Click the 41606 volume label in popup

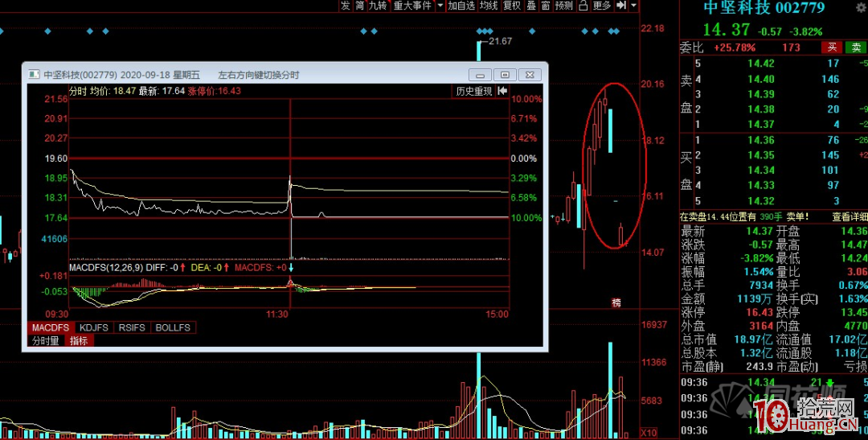coord(56,238)
